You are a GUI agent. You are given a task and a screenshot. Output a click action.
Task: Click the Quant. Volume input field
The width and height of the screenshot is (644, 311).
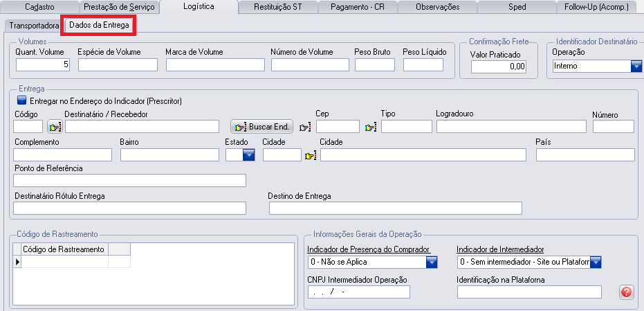(x=43, y=65)
